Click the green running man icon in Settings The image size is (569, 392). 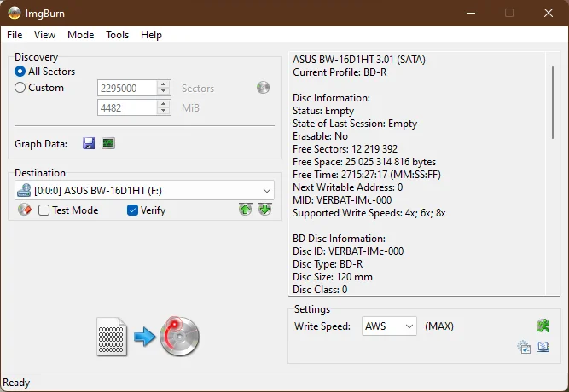click(543, 326)
